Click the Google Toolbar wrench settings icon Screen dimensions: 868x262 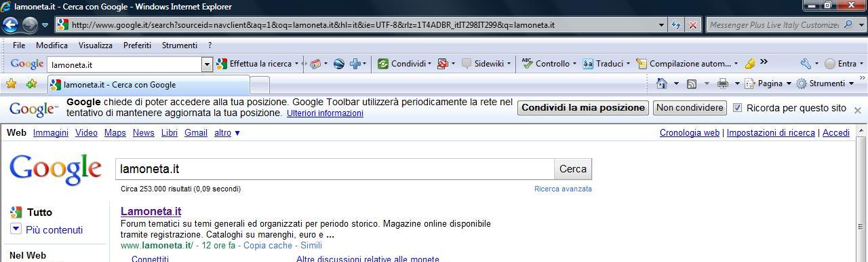[x=806, y=64]
